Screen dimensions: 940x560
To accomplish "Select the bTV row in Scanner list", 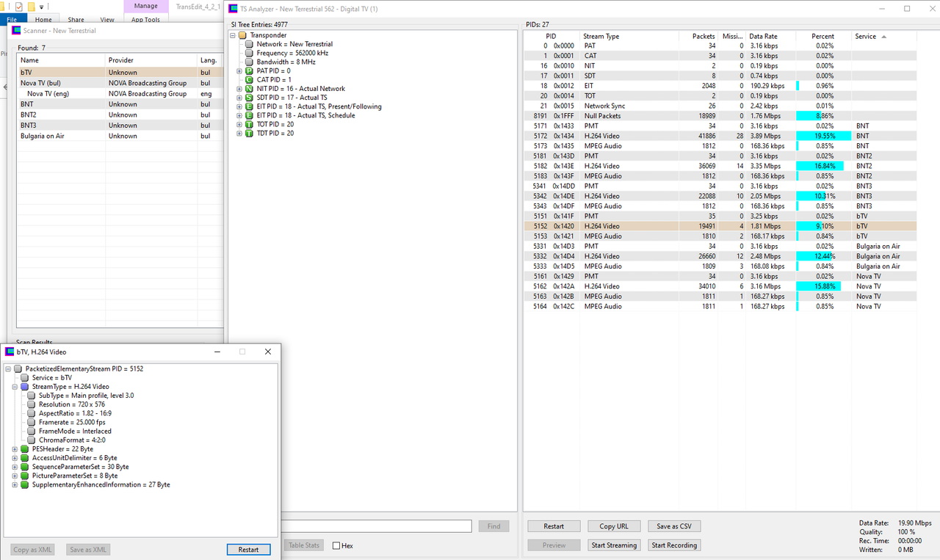I will pyautogui.click(x=120, y=73).
